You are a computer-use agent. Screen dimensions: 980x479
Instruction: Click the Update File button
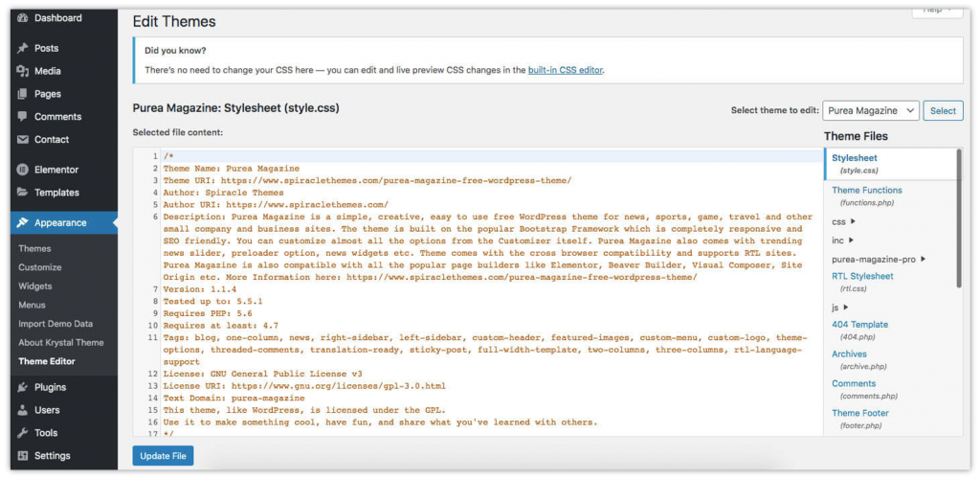pos(163,456)
